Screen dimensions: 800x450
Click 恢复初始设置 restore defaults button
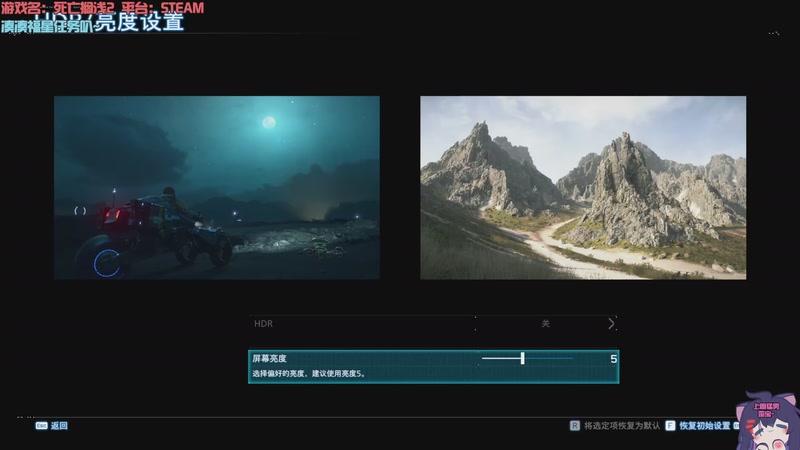pyautogui.click(x=705, y=426)
